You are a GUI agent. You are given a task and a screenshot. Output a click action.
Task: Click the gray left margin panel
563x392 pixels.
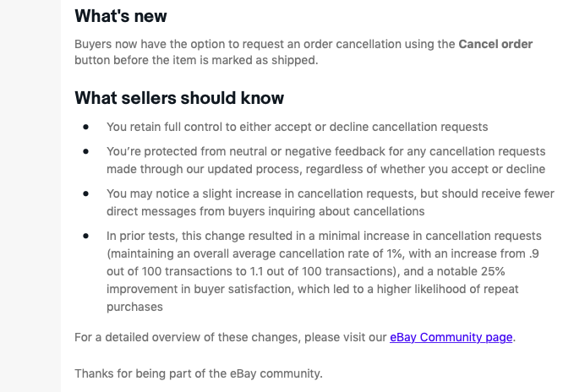coord(30,196)
